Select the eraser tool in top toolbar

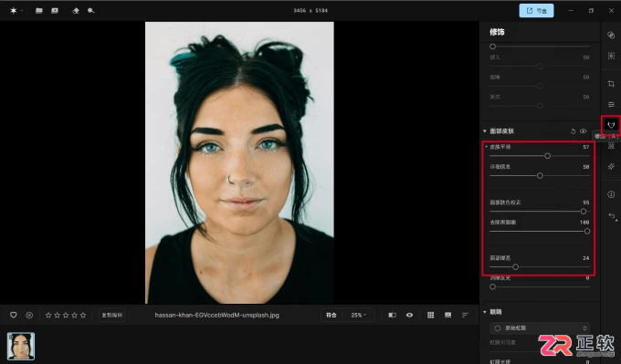point(76,11)
